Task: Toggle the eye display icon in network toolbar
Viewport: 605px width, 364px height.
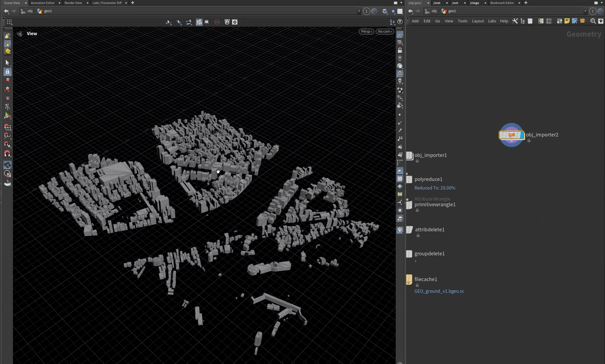Action: (601, 21)
